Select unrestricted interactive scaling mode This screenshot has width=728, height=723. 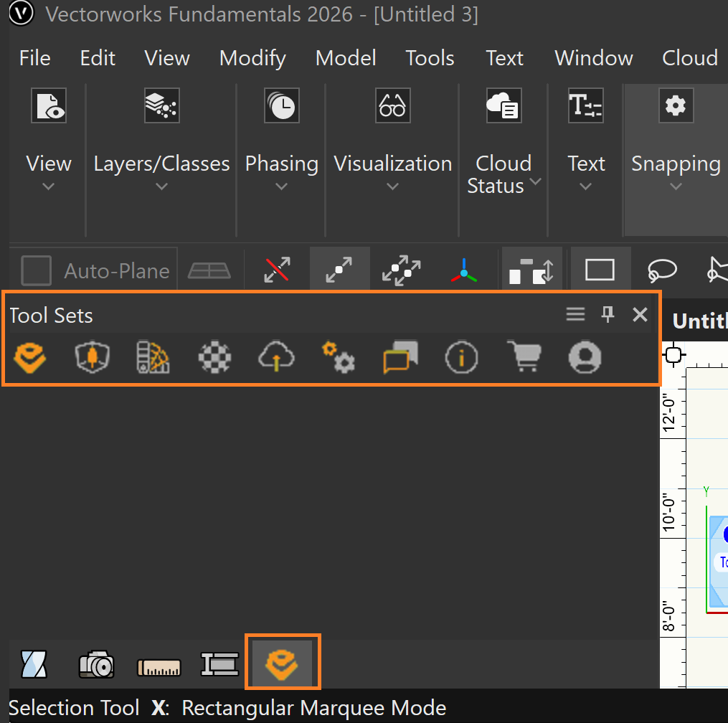click(x=402, y=270)
